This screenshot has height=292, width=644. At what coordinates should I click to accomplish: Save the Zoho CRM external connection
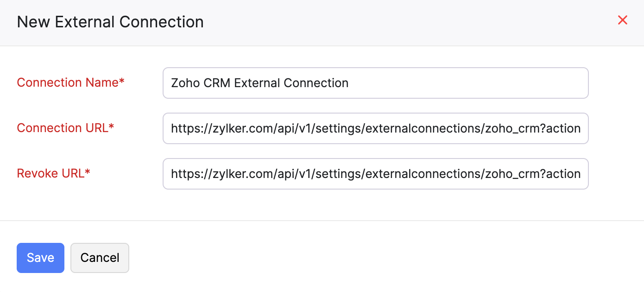click(40, 258)
